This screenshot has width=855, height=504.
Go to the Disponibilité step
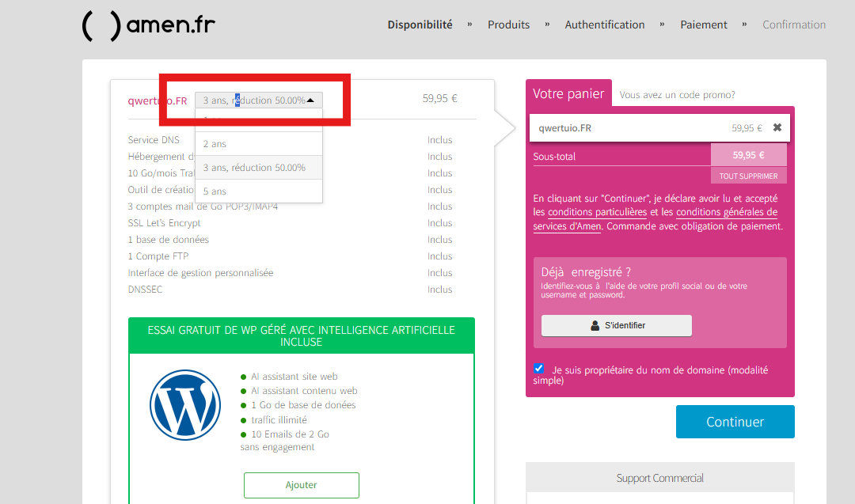(420, 25)
